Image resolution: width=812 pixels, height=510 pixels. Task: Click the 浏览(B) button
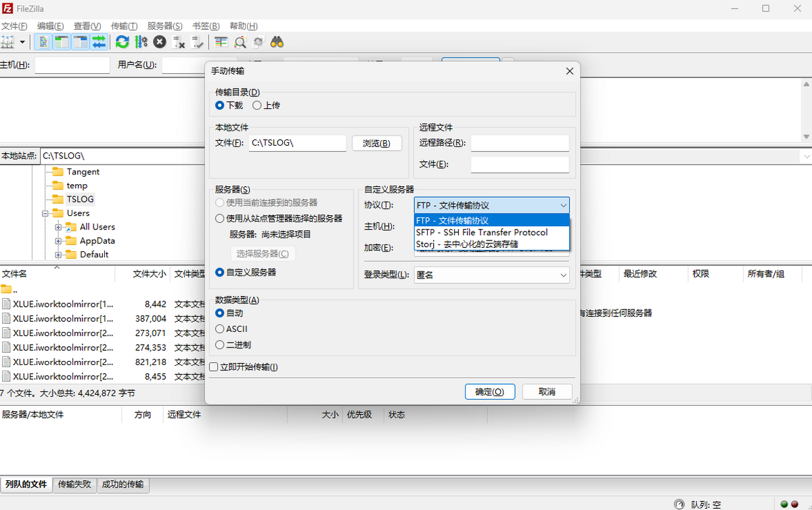tap(376, 144)
